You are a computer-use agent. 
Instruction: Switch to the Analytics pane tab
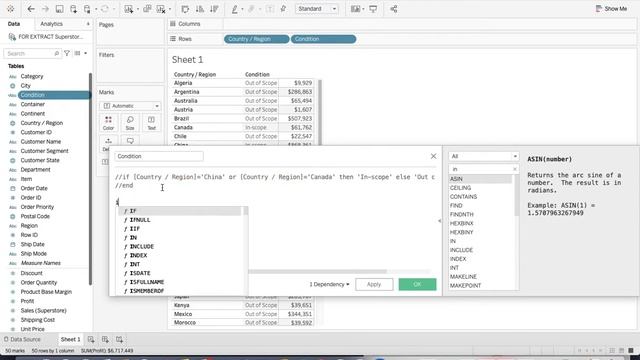tap(51, 24)
